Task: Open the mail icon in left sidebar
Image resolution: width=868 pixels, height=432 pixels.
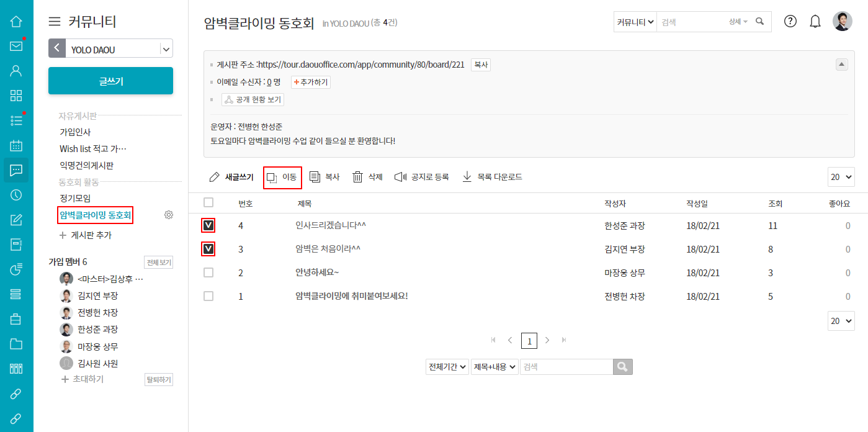Action: (16, 46)
